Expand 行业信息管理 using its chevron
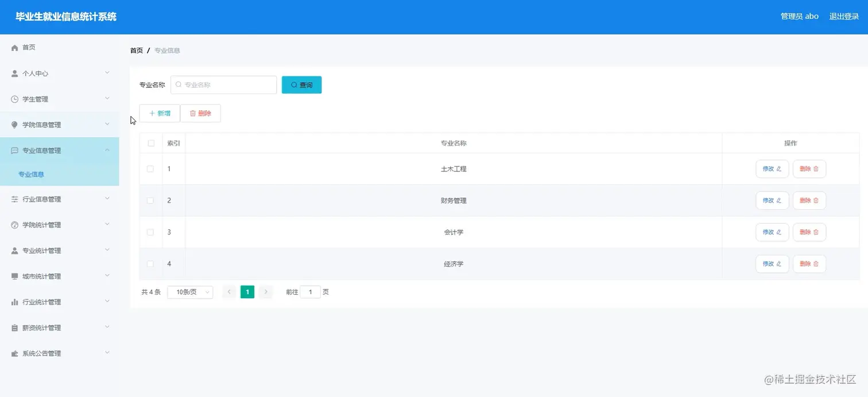Image resolution: width=868 pixels, height=397 pixels. tap(107, 199)
